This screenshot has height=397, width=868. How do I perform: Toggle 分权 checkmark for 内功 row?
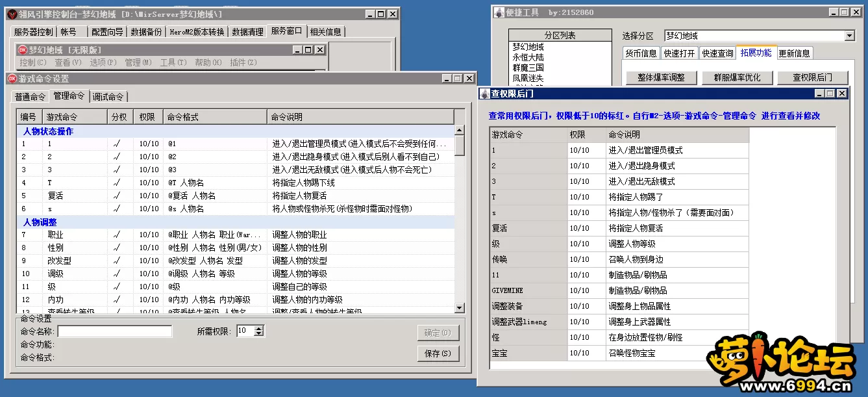[x=116, y=300]
